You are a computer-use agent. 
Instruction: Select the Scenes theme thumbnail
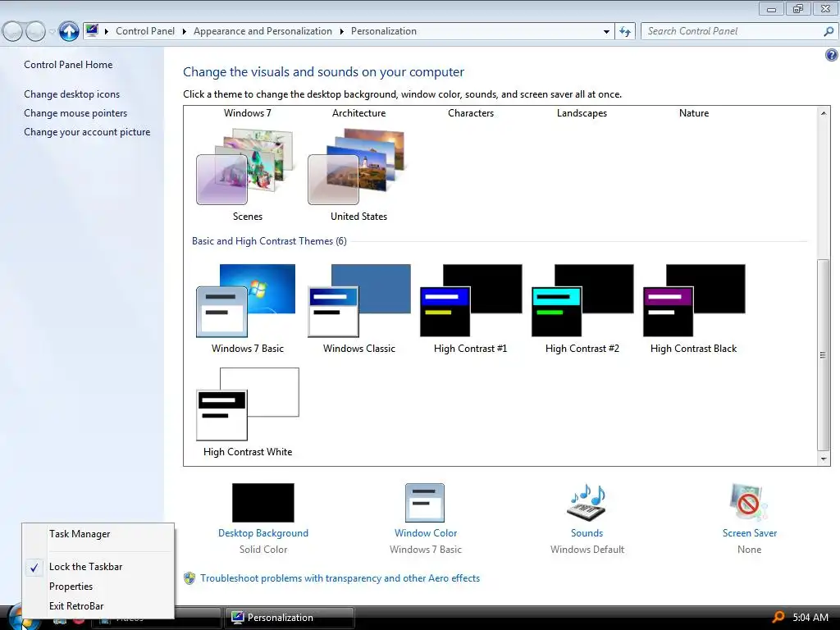(245, 167)
